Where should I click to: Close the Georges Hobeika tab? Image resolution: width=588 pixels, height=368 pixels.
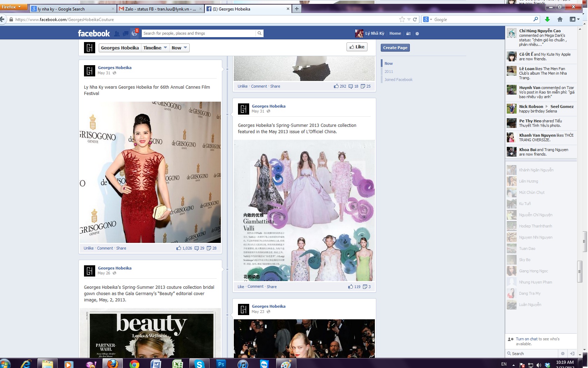pyautogui.click(x=288, y=9)
